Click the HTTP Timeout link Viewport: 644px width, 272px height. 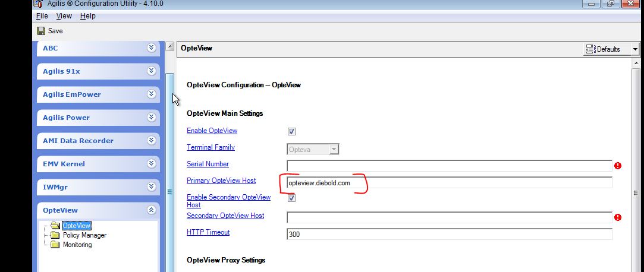[x=208, y=232]
